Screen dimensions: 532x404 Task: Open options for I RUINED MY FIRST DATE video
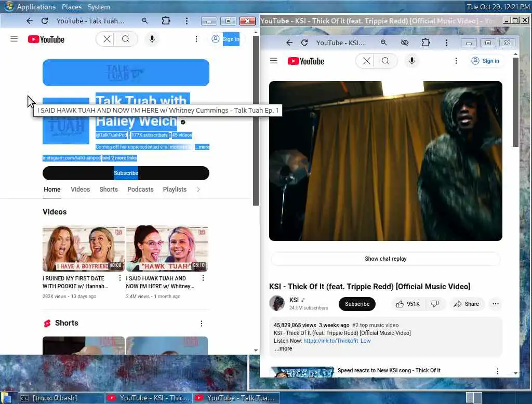[119, 278]
